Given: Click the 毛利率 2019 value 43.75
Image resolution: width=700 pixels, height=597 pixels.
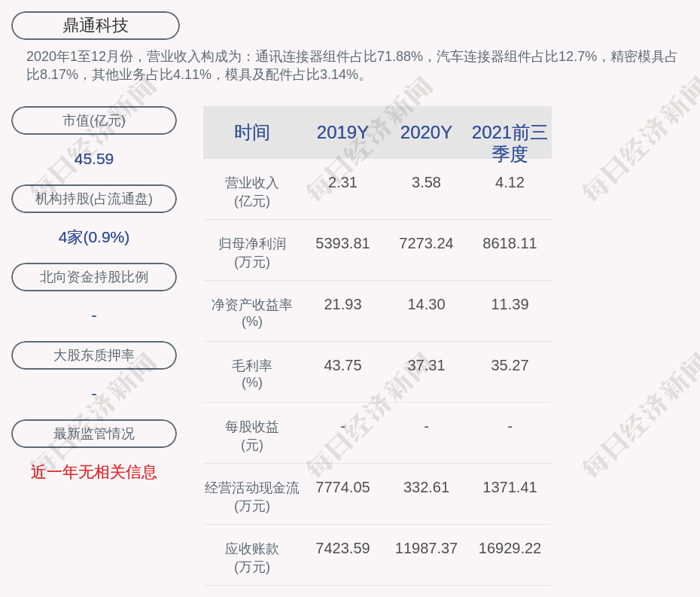Looking at the screenshot, I should pyautogui.click(x=342, y=365).
